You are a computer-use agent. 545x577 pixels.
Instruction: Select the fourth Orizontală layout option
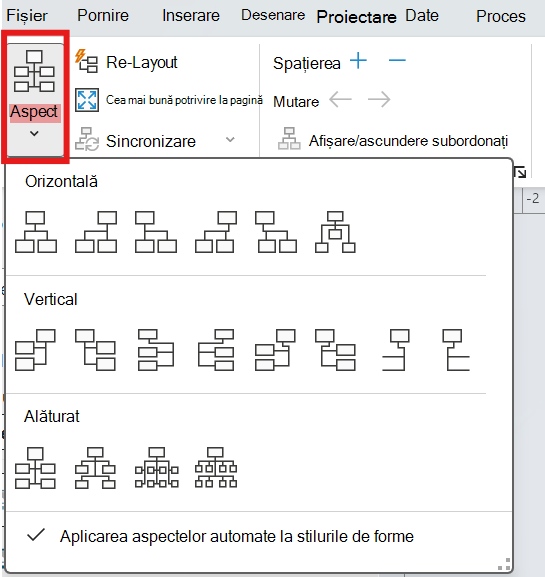click(216, 232)
